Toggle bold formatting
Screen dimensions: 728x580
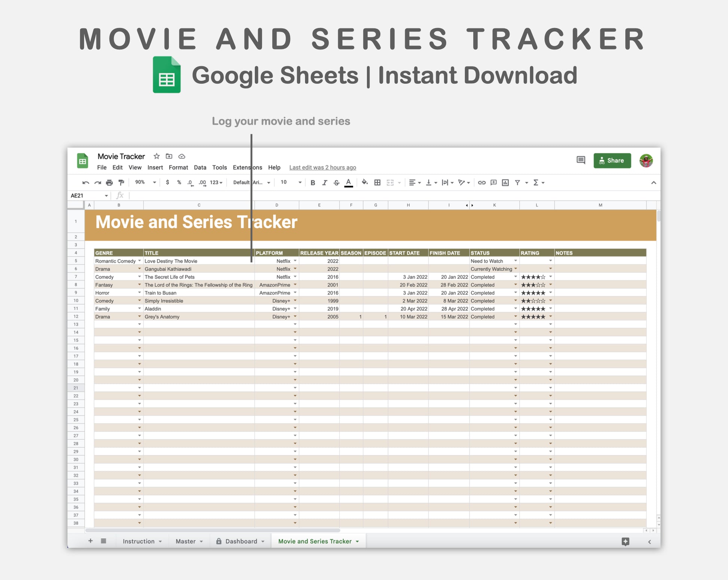pyautogui.click(x=313, y=182)
